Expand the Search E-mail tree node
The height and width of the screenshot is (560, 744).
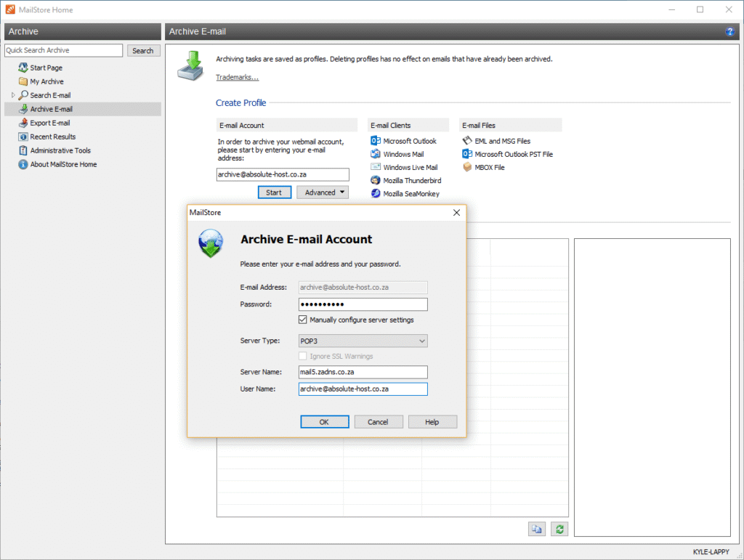pyautogui.click(x=13, y=95)
